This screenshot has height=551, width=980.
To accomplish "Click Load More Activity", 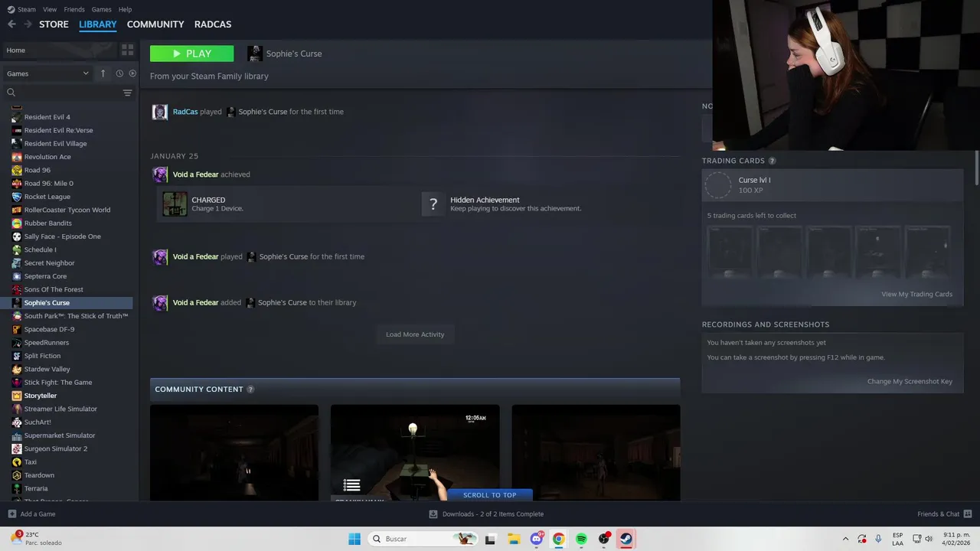I will coord(415,334).
